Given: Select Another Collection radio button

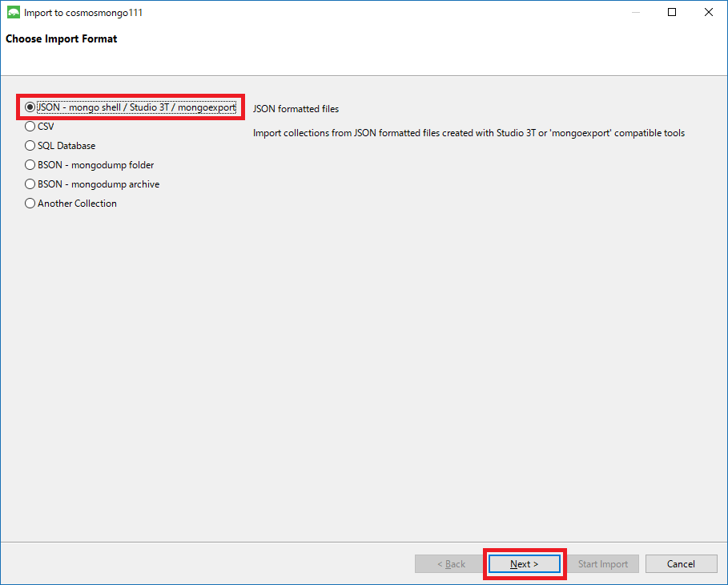Looking at the screenshot, I should pyautogui.click(x=70, y=204).
